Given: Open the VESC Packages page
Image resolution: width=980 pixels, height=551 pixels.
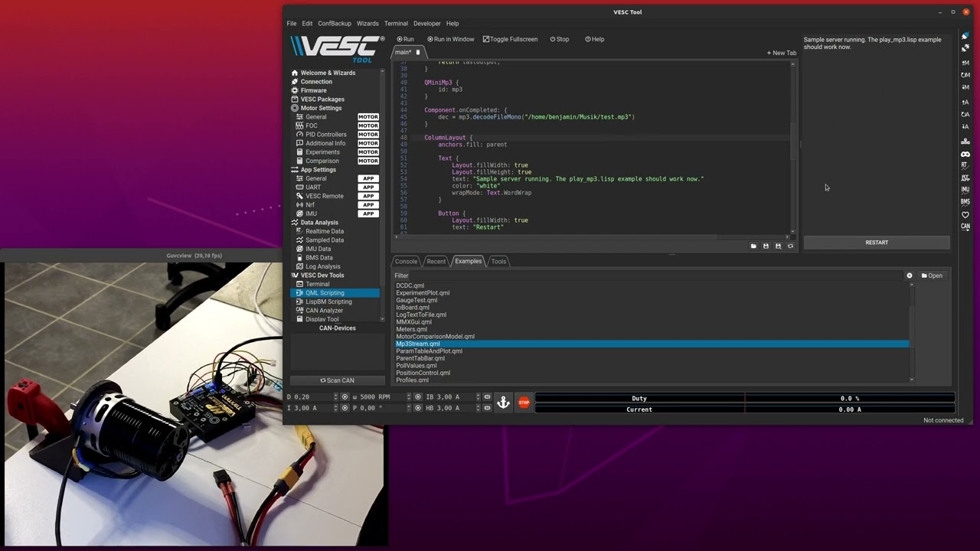Looking at the screenshot, I should pos(322,99).
